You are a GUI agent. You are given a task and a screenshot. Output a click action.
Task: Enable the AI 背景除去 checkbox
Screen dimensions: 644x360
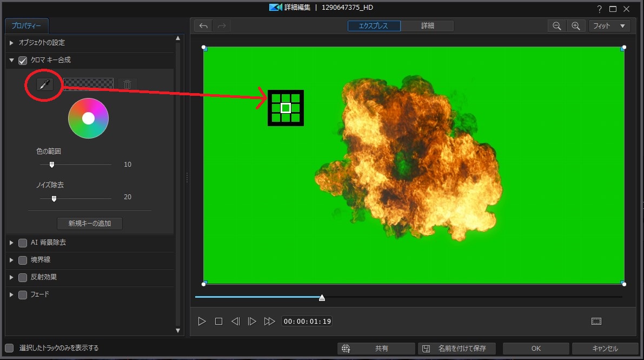point(23,243)
